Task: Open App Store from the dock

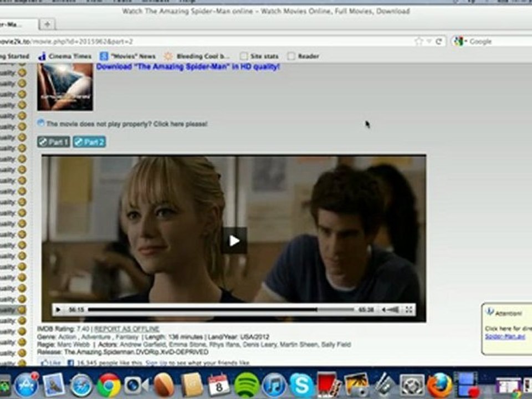Action: (x=27, y=385)
